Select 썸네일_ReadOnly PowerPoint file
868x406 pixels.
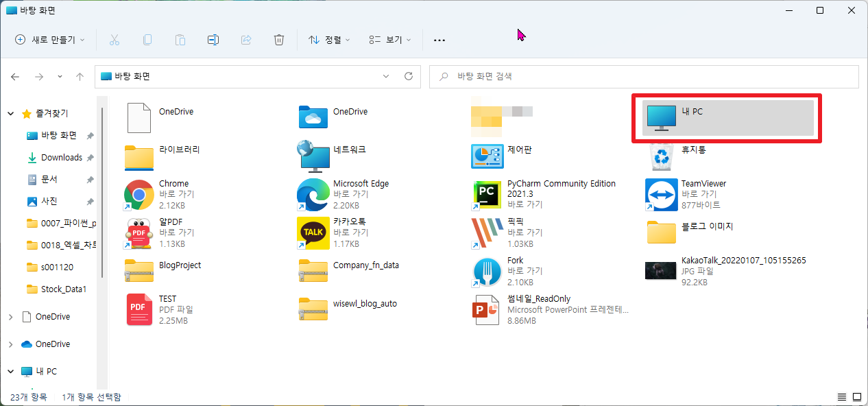point(487,310)
